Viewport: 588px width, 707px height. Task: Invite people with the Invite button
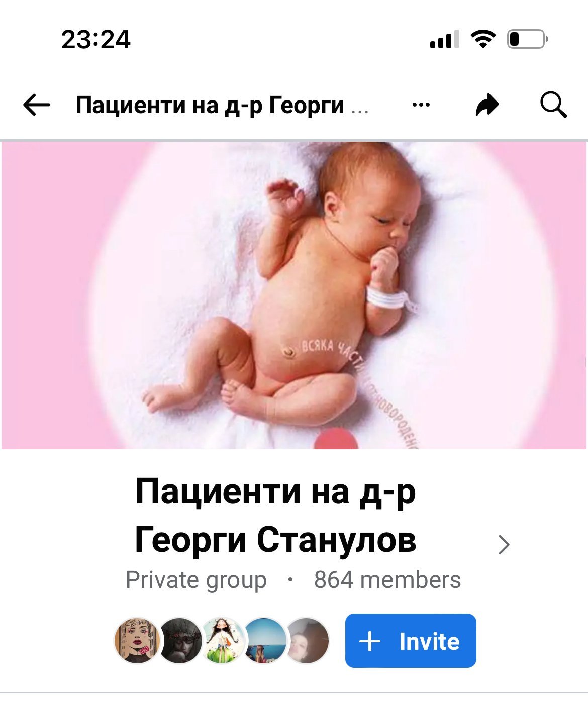pos(411,641)
